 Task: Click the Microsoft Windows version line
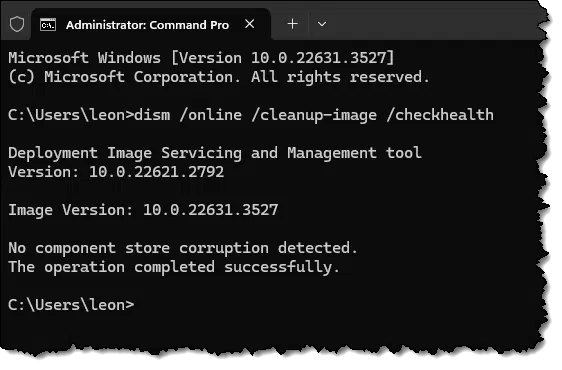point(201,58)
